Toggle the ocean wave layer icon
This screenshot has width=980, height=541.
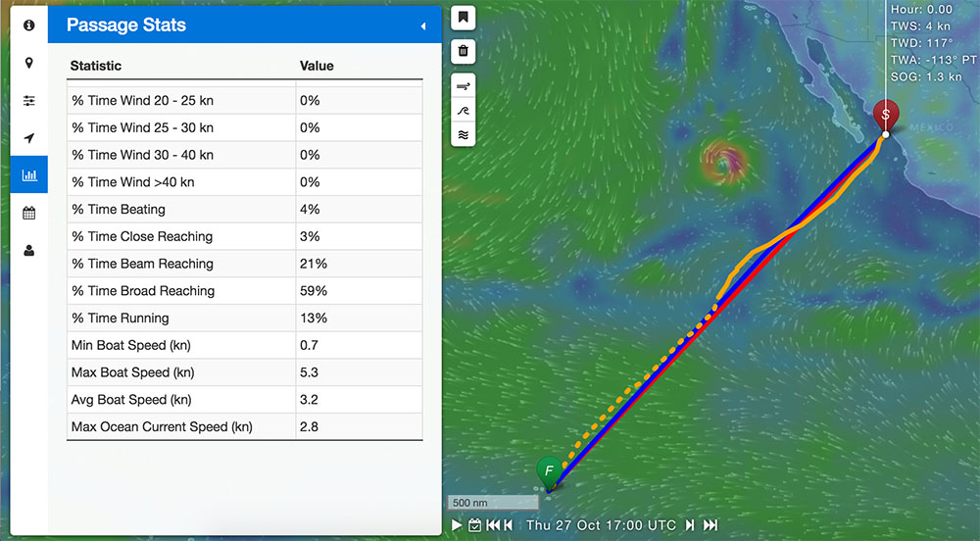464,111
